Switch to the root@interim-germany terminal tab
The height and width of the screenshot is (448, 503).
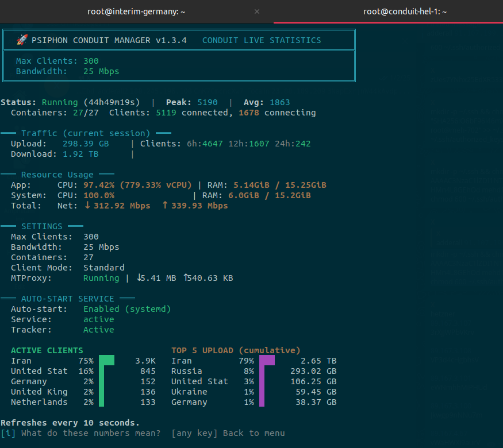coord(136,11)
